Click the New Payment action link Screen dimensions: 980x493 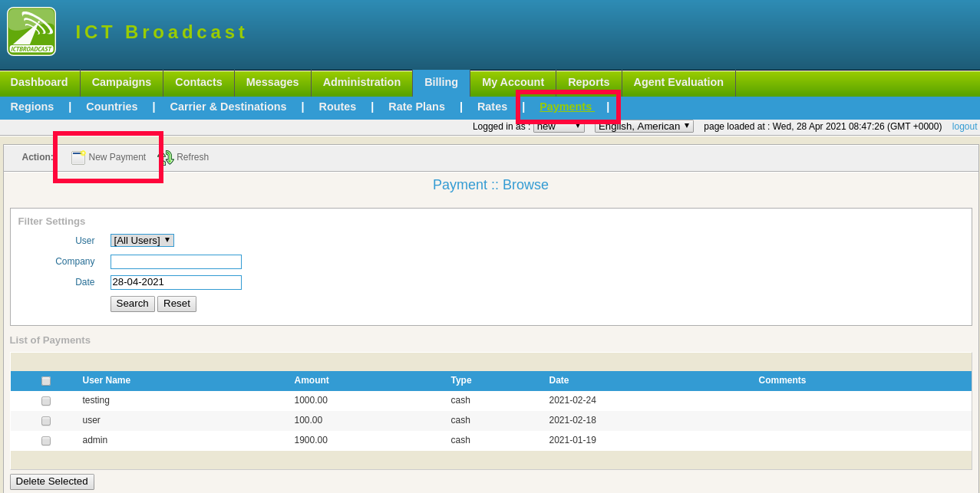[117, 157]
